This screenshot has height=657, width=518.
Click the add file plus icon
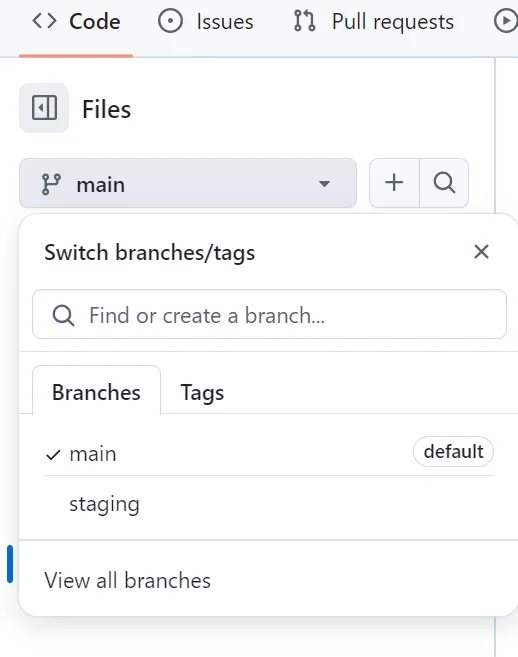coord(394,183)
